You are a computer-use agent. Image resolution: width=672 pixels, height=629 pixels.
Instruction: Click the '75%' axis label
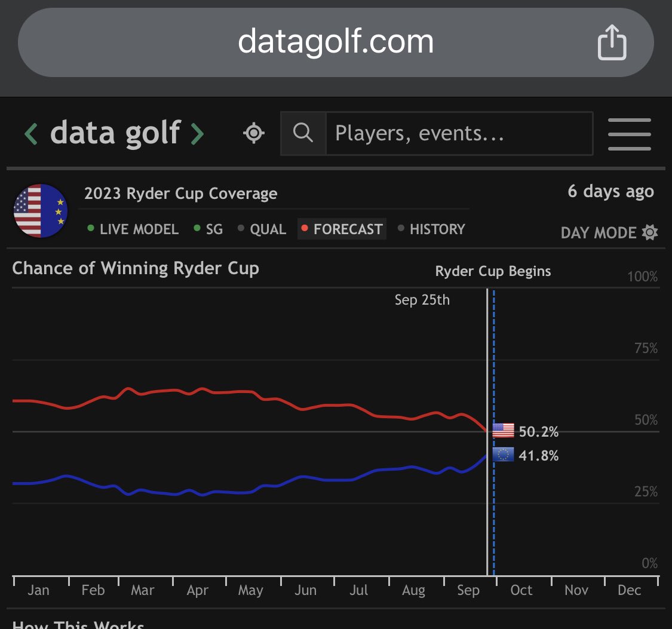click(646, 348)
